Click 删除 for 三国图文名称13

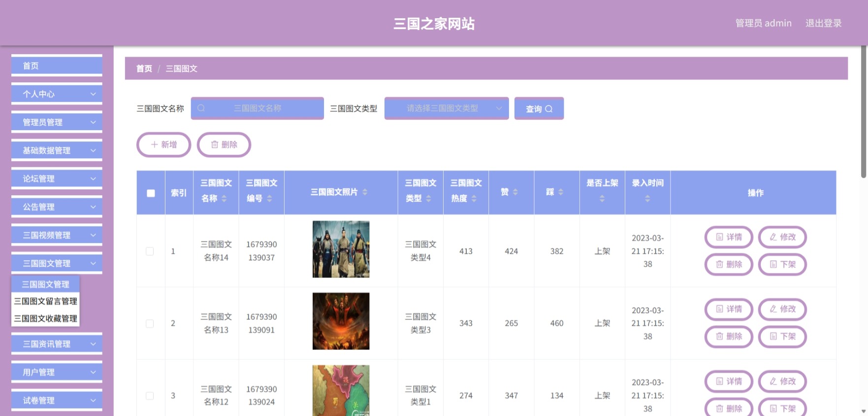coord(729,336)
